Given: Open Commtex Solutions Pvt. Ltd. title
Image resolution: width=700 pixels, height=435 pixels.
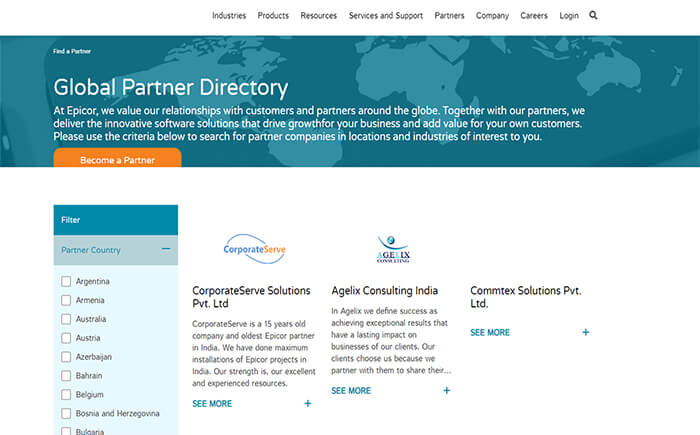Looking at the screenshot, I should click(526, 297).
